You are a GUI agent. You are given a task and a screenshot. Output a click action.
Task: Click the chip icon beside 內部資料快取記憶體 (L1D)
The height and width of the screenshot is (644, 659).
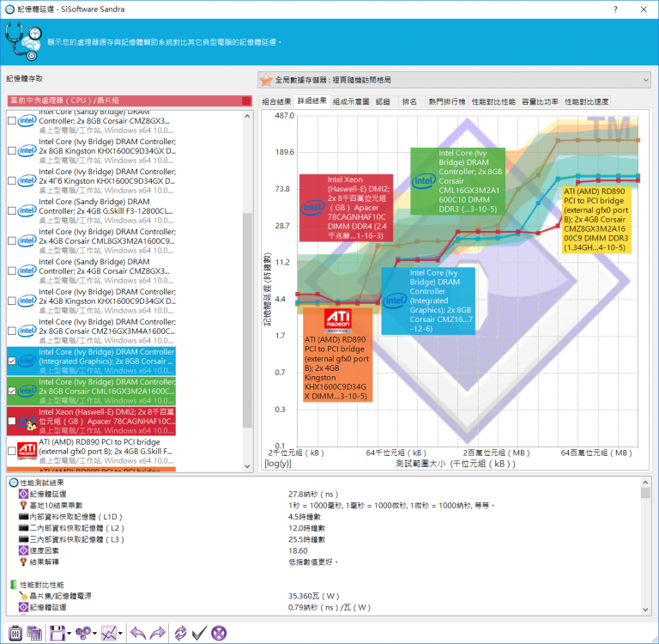pyautogui.click(x=23, y=517)
